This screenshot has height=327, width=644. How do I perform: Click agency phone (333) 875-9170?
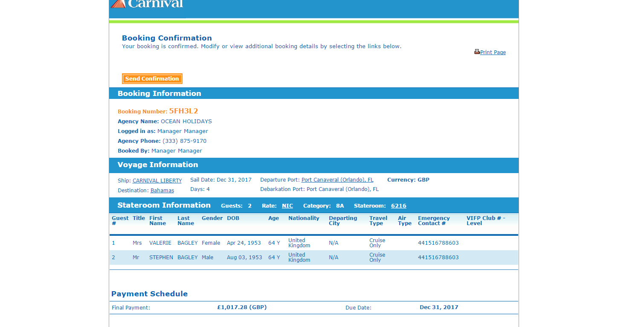click(184, 141)
